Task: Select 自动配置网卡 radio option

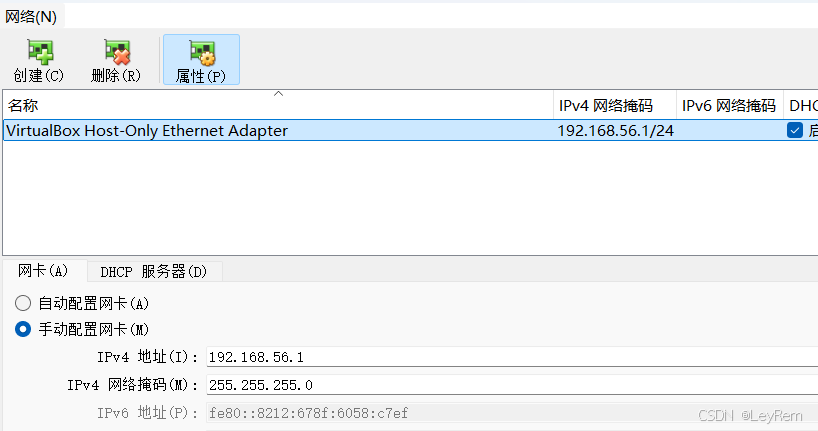Action: (x=23, y=303)
